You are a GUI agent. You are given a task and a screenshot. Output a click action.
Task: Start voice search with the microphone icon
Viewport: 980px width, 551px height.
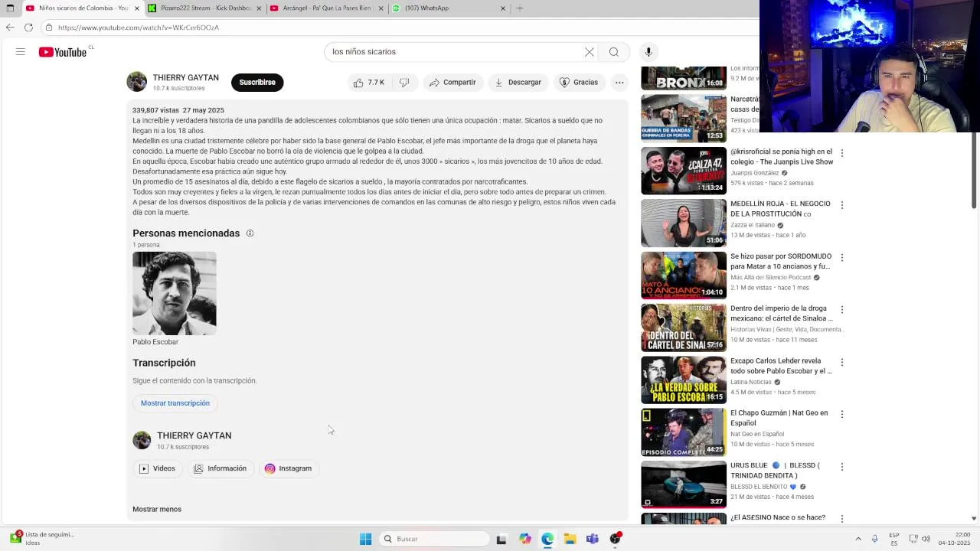tap(648, 52)
